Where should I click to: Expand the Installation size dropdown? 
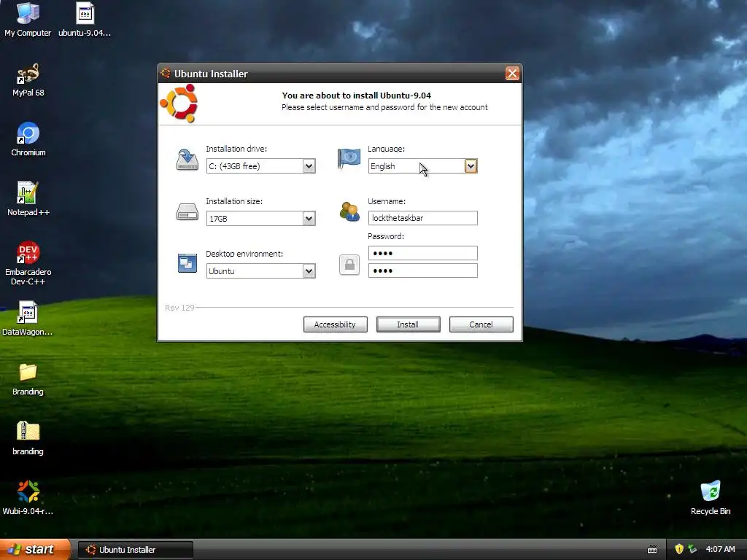(x=309, y=219)
